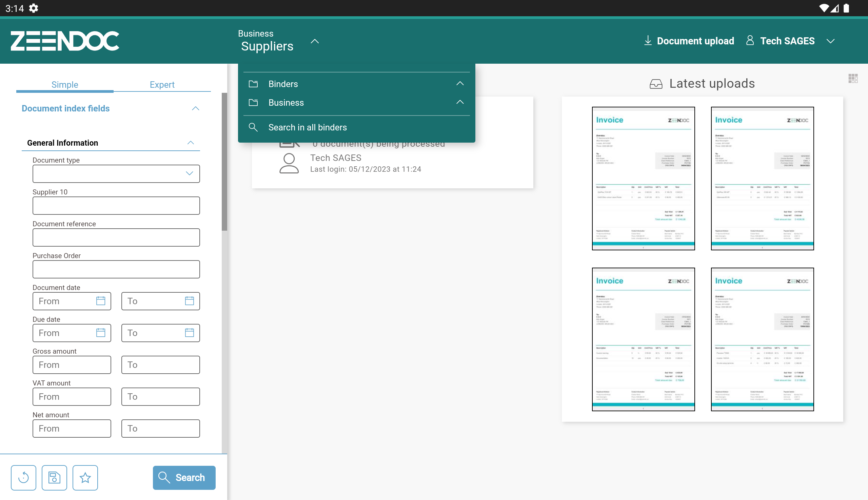Screen dimensions: 868x500
Task: Click the grid view icon near Latest uploads
Action: coord(853,79)
